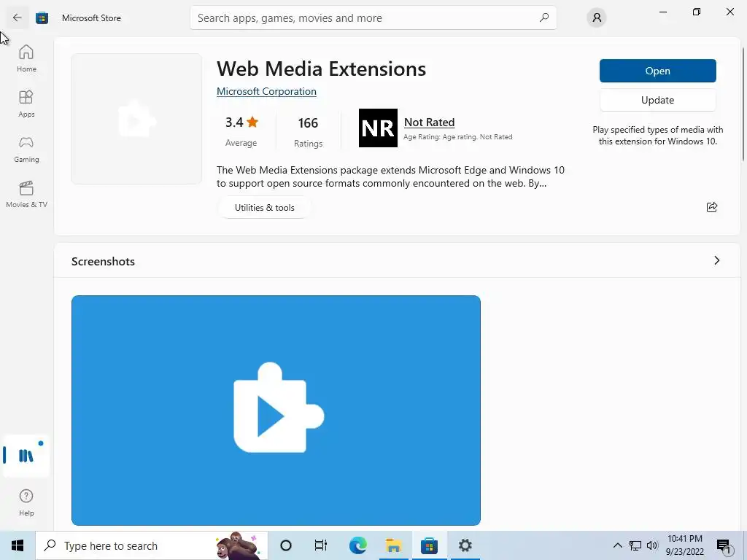
Task: Focus the taskbar Type here to search box
Action: click(152, 545)
